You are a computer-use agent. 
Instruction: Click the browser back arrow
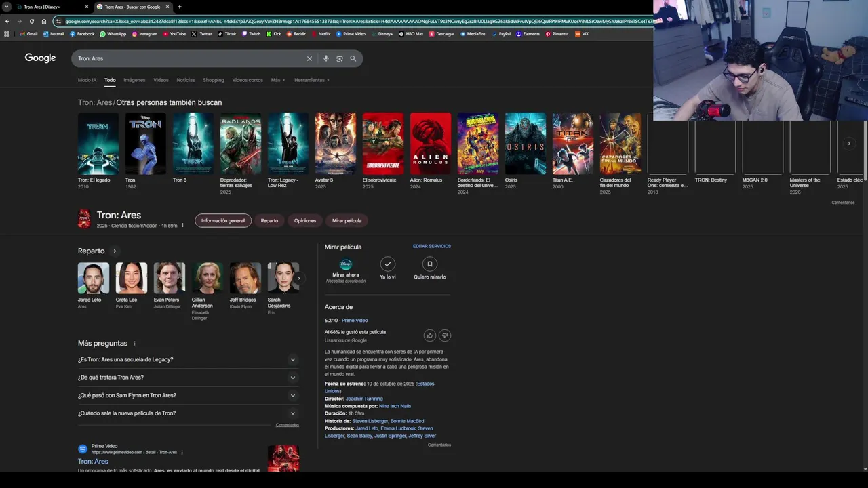coord(7,21)
